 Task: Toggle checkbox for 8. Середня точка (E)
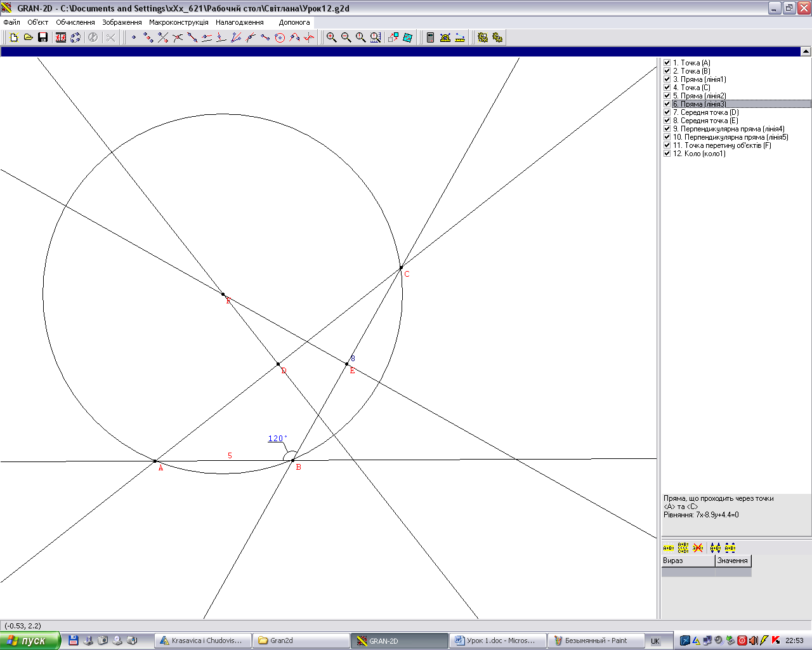pos(667,121)
